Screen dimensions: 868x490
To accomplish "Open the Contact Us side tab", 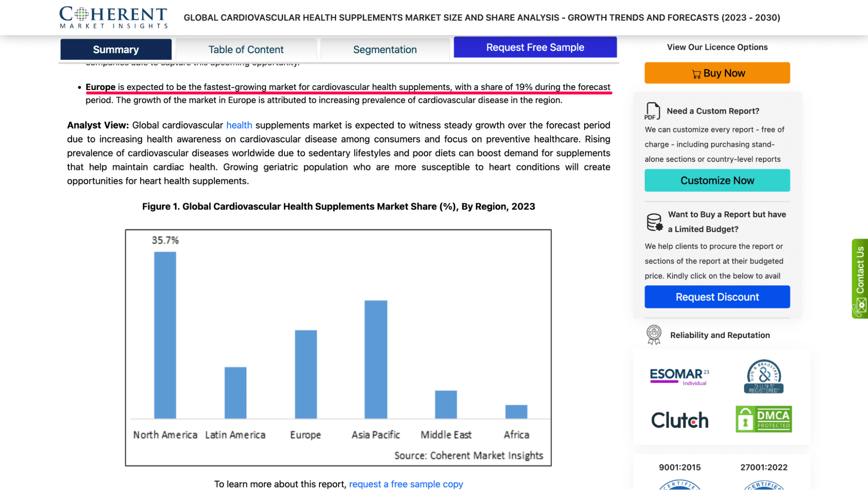I will tap(860, 278).
